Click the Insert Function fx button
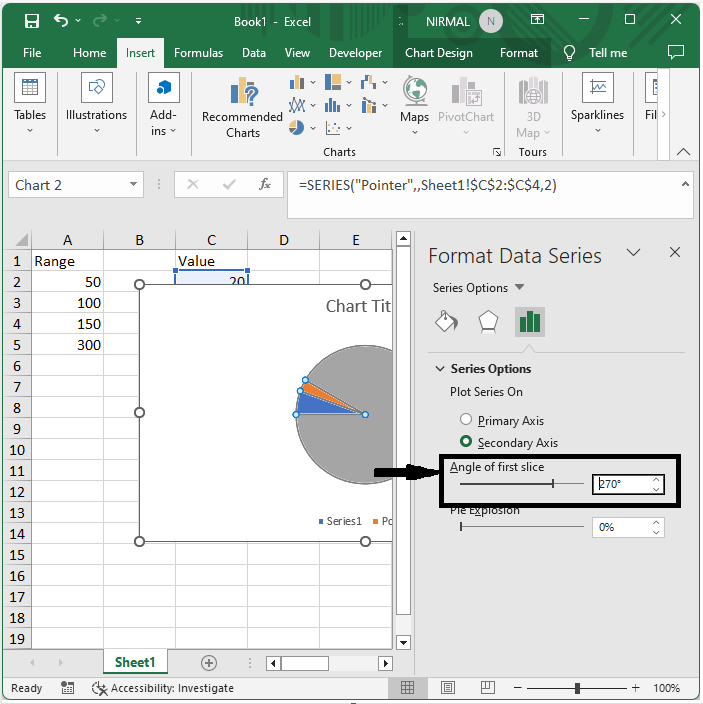 (x=265, y=184)
